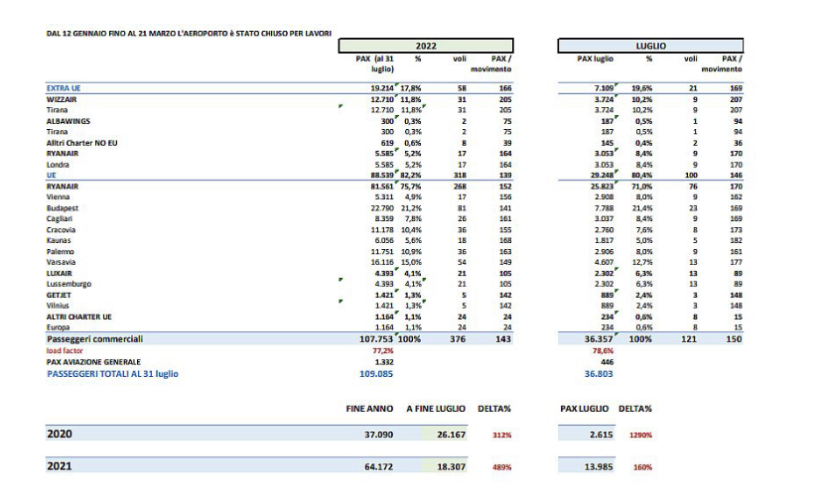
Task: Click the Lussemburgo destination label
Action: point(69,284)
